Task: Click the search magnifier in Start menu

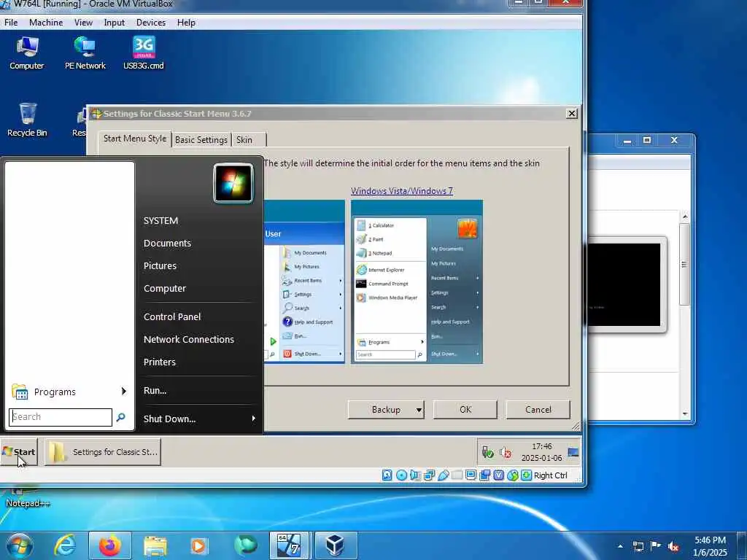Action: point(121,417)
